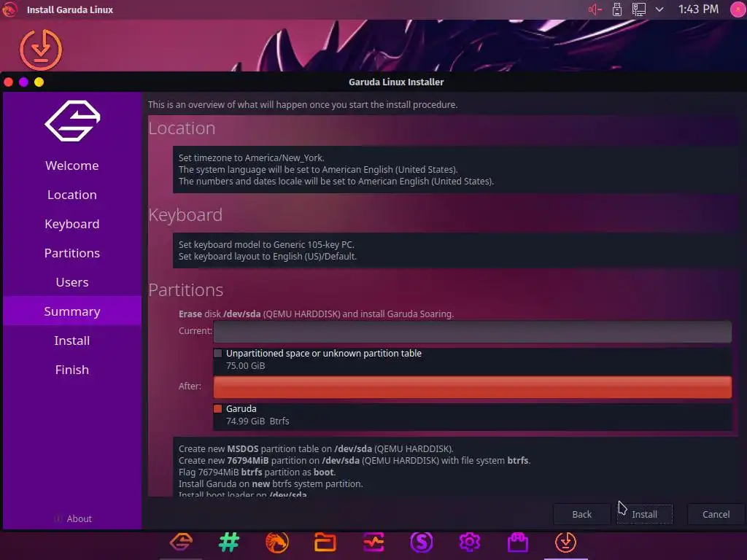Click 'Erase disk /dev/sda' summary line
This screenshot has height=560, width=747.
click(x=316, y=314)
